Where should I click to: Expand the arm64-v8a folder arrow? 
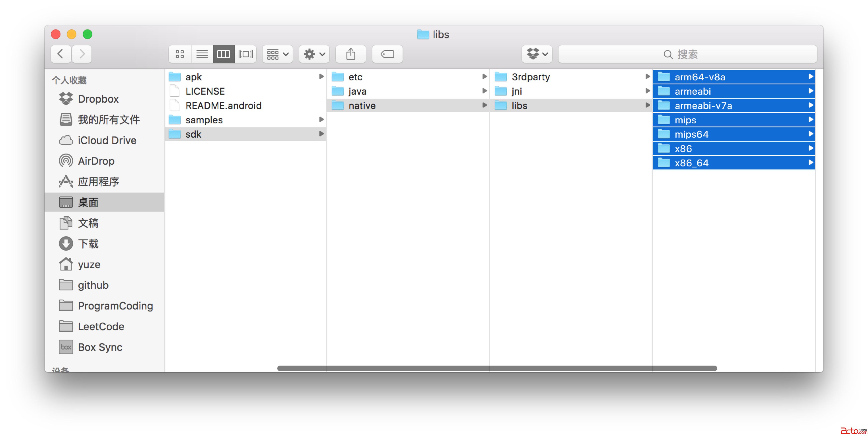811,77
